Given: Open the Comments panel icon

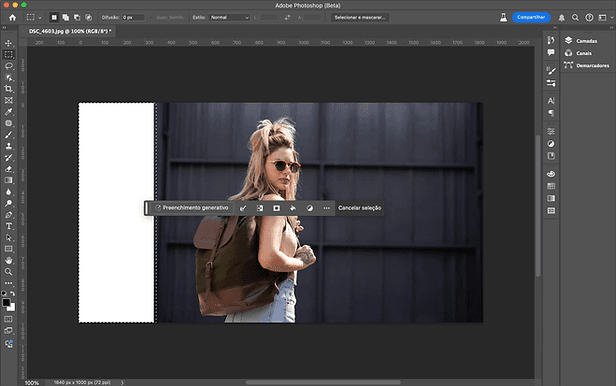Looking at the screenshot, I should (551, 52).
